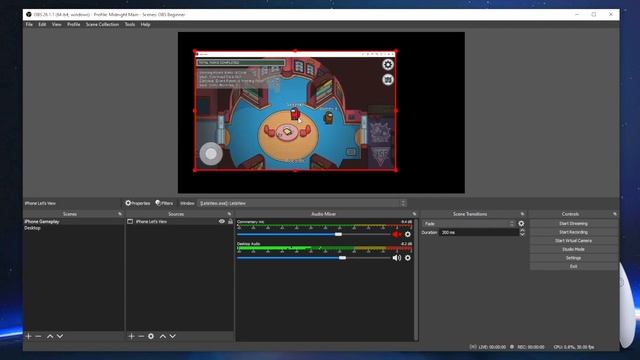Click the transition Duration input field
Screen dimensions: 640x360
pyautogui.click(x=479, y=233)
